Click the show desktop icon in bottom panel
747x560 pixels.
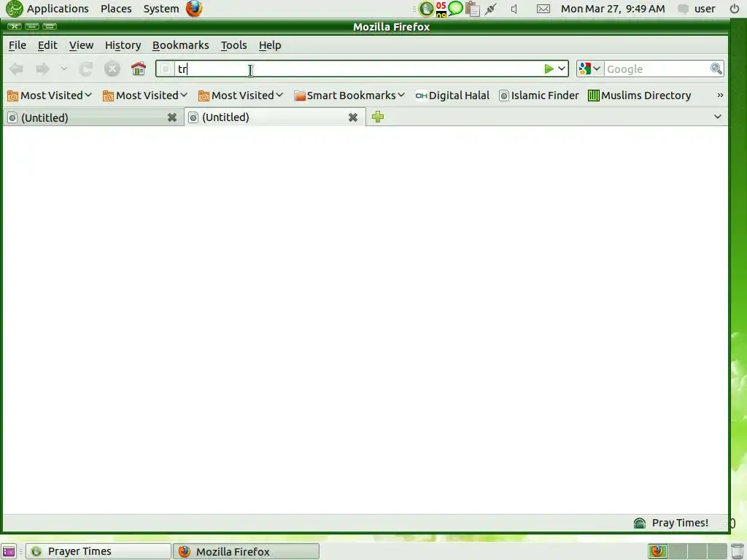[x=9, y=551]
